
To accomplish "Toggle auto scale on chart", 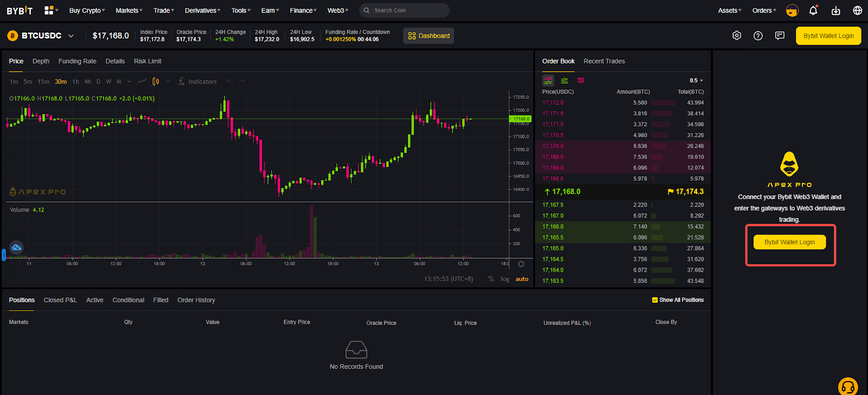I will coord(522,279).
